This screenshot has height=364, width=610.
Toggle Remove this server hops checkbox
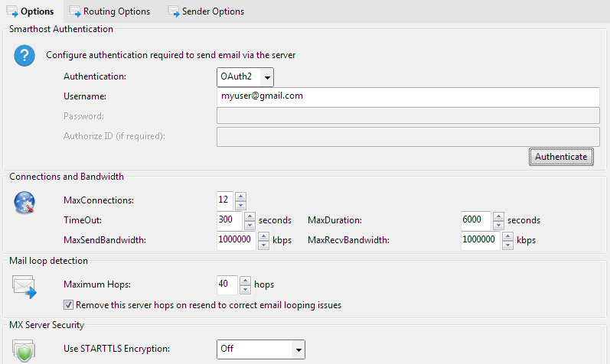tap(69, 304)
